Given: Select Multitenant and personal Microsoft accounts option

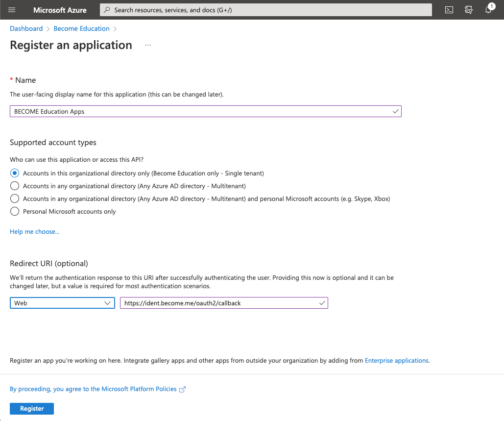Looking at the screenshot, I should [15, 198].
